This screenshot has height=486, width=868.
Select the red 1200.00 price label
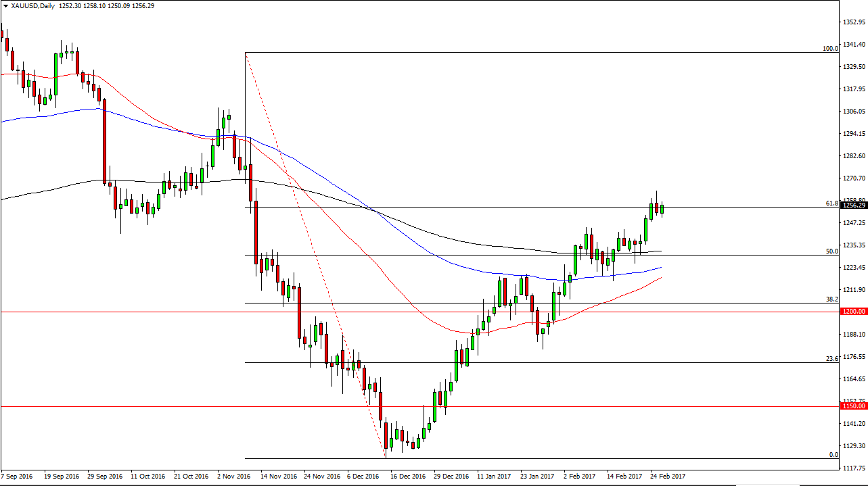[x=853, y=312]
